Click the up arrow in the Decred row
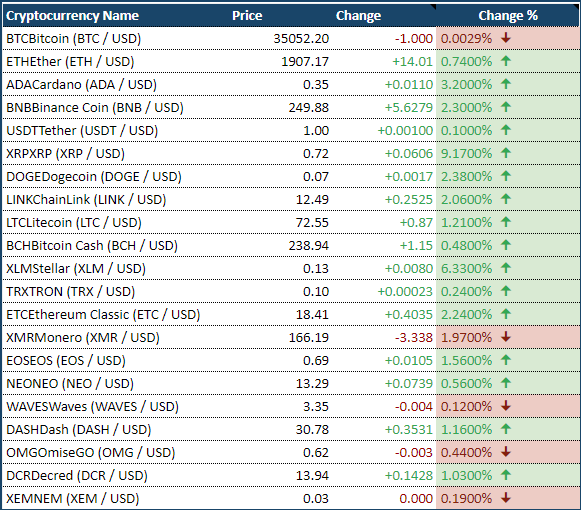Screen dimensions: 581x510 tap(506, 474)
